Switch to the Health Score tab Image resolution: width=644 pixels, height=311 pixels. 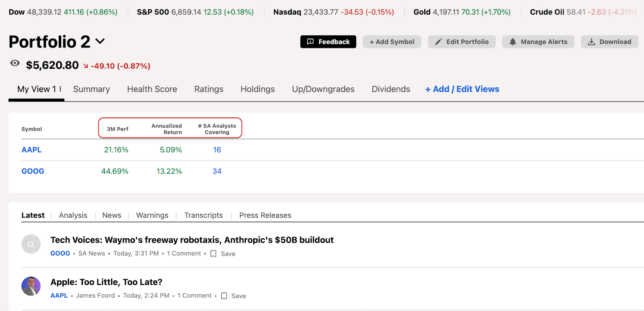click(x=152, y=89)
